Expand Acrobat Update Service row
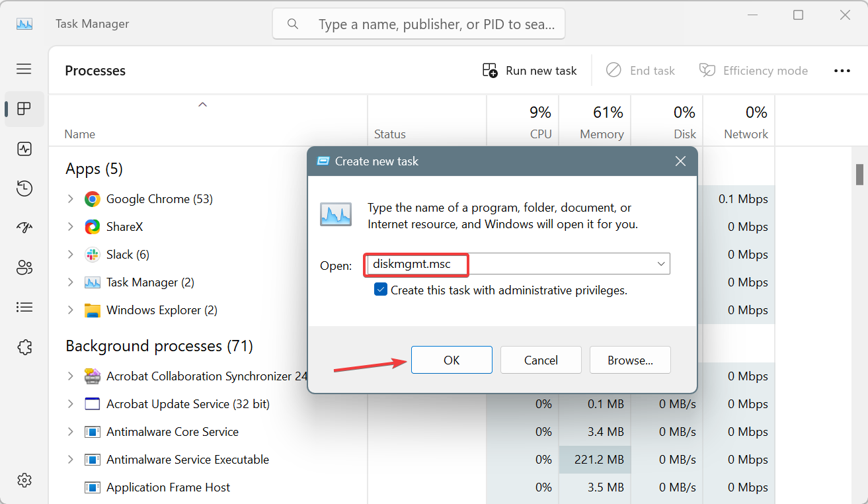 pyautogui.click(x=71, y=404)
